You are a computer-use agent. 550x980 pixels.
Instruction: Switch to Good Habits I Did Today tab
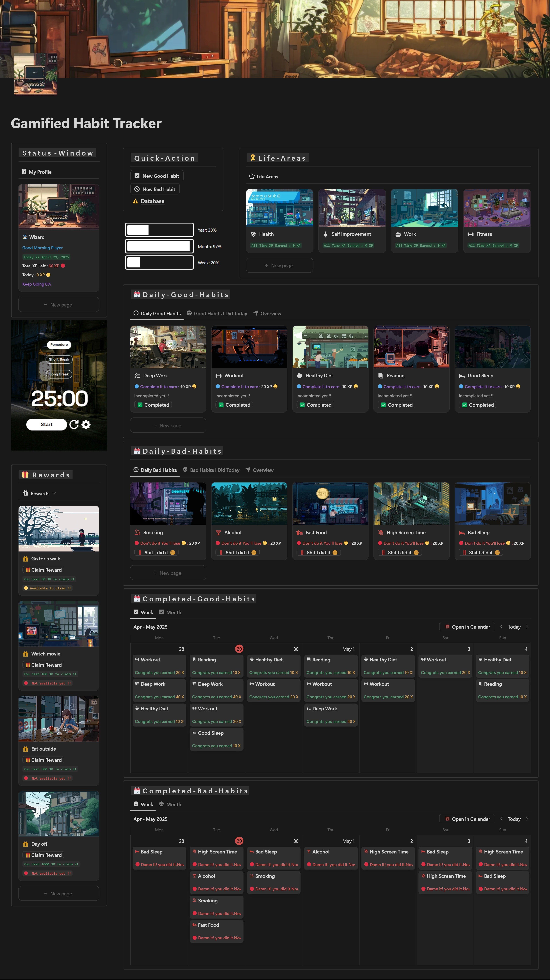click(x=217, y=314)
